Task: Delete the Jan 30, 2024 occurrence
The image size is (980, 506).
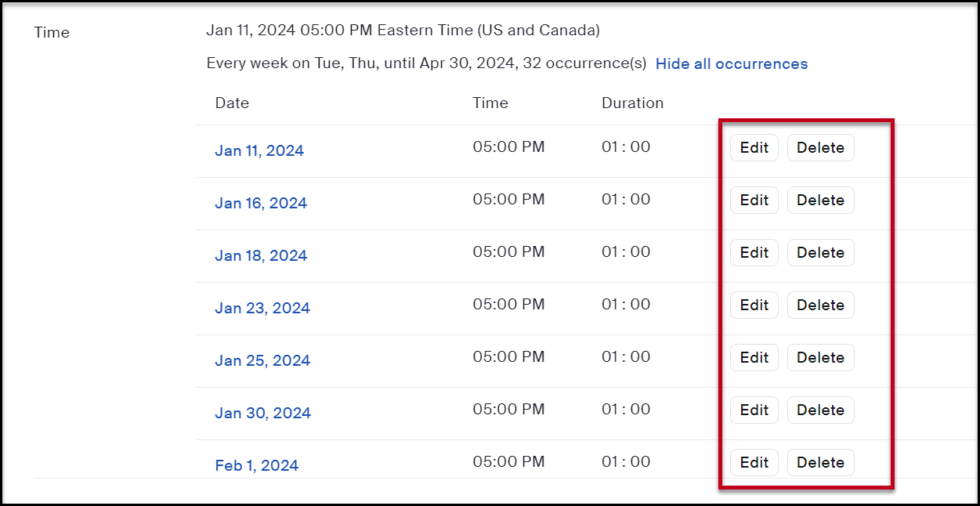Action: coord(820,410)
